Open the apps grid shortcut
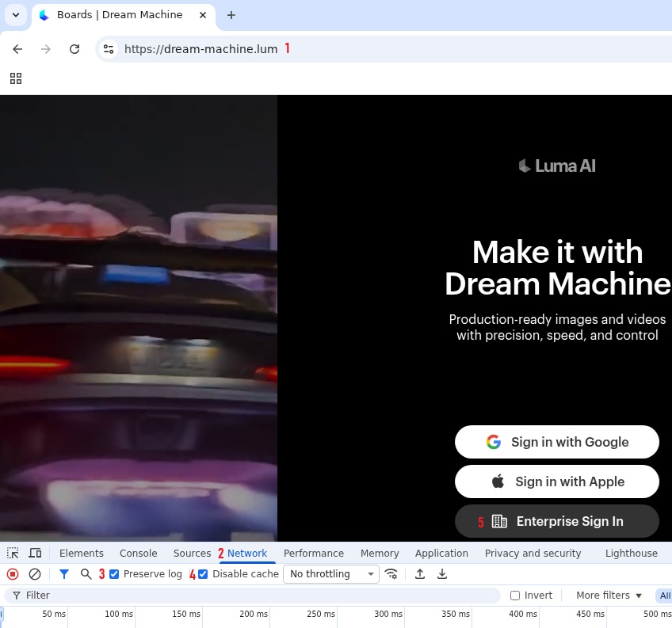 16,78
